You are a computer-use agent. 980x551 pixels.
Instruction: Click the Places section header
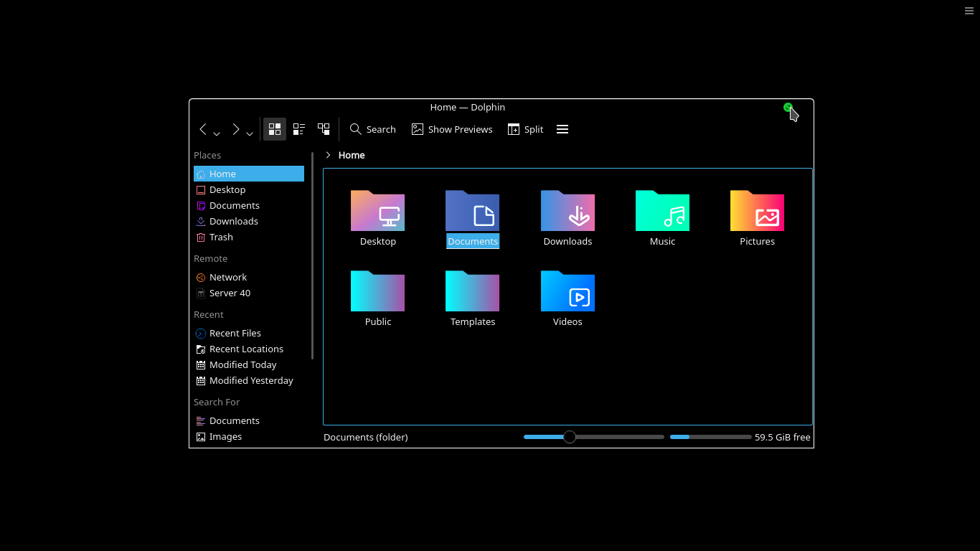point(207,155)
